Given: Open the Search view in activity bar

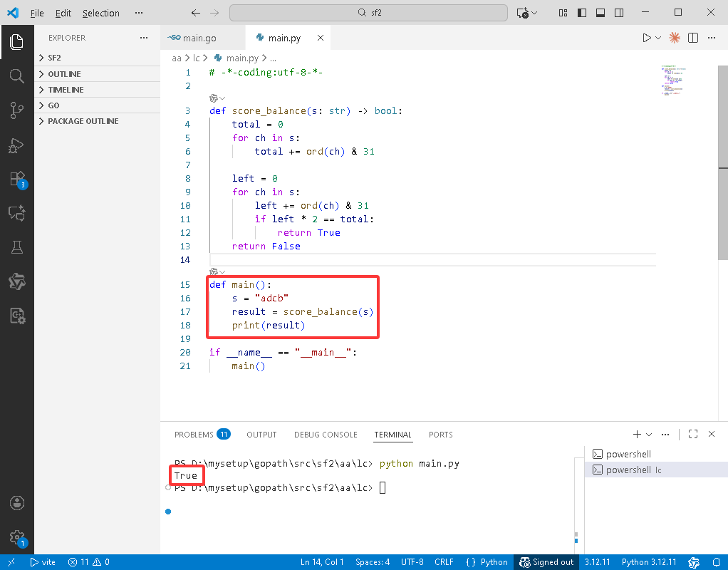Looking at the screenshot, I should (x=16, y=76).
